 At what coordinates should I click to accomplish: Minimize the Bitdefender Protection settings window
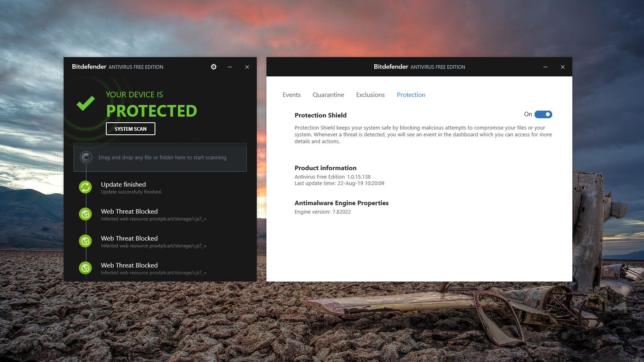pos(545,67)
